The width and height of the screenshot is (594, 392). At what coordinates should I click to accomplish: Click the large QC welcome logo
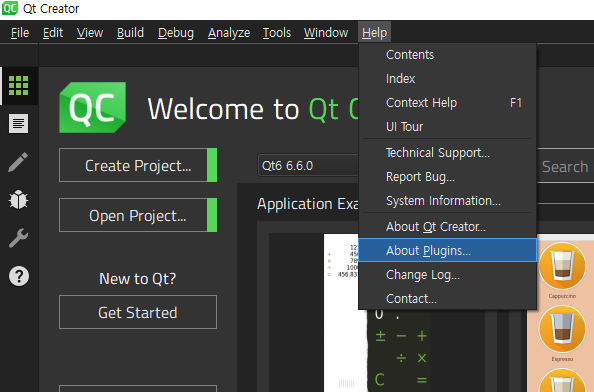[x=92, y=108]
